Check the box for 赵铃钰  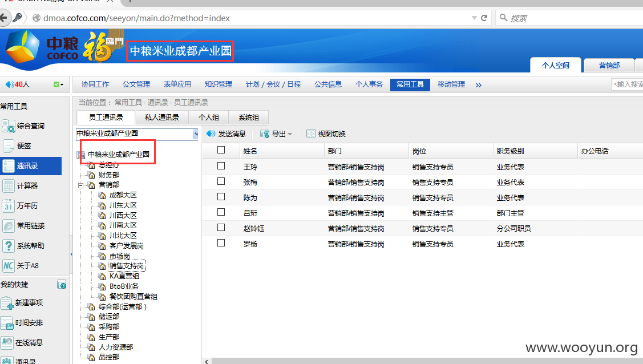pyautogui.click(x=221, y=227)
